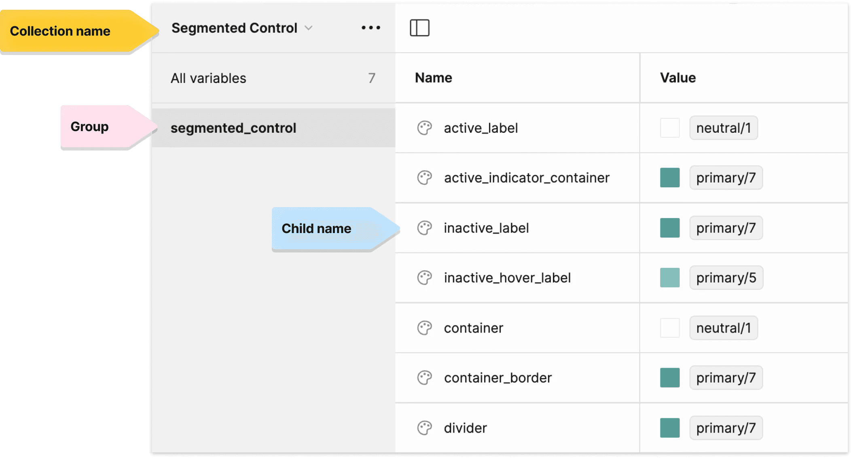868x458 pixels.
Task: Click the color palette icon beside active_label
Action: 424,128
